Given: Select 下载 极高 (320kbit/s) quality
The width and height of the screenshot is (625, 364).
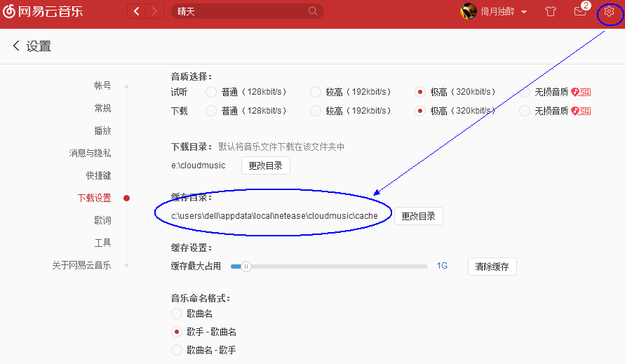Looking at the screenshot, I should (x=419, y=111).
